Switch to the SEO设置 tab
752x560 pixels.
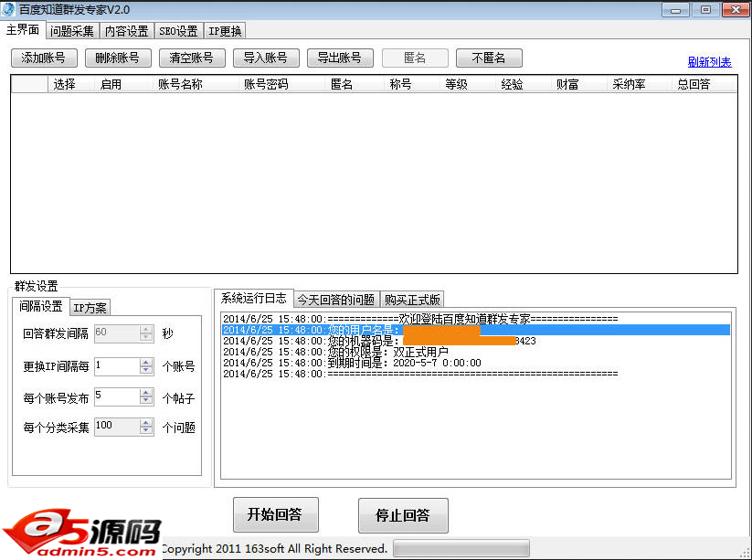click(x=177, y=30)
